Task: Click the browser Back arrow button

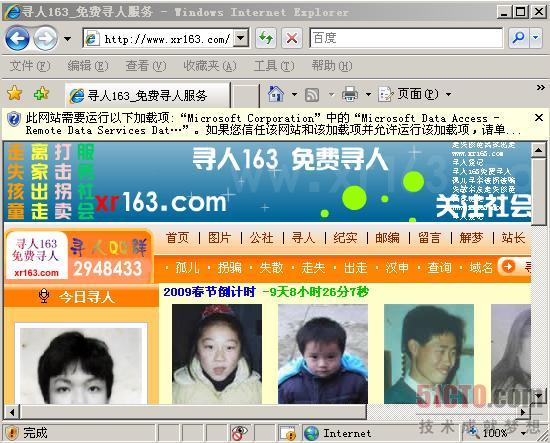Action: pyautogui.click(x=17, y=38)
